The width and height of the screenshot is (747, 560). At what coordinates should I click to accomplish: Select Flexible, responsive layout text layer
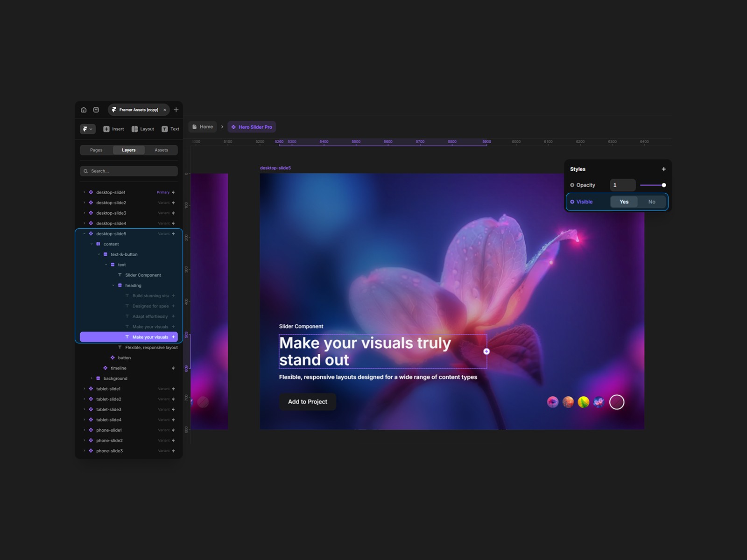coord(151,347)
